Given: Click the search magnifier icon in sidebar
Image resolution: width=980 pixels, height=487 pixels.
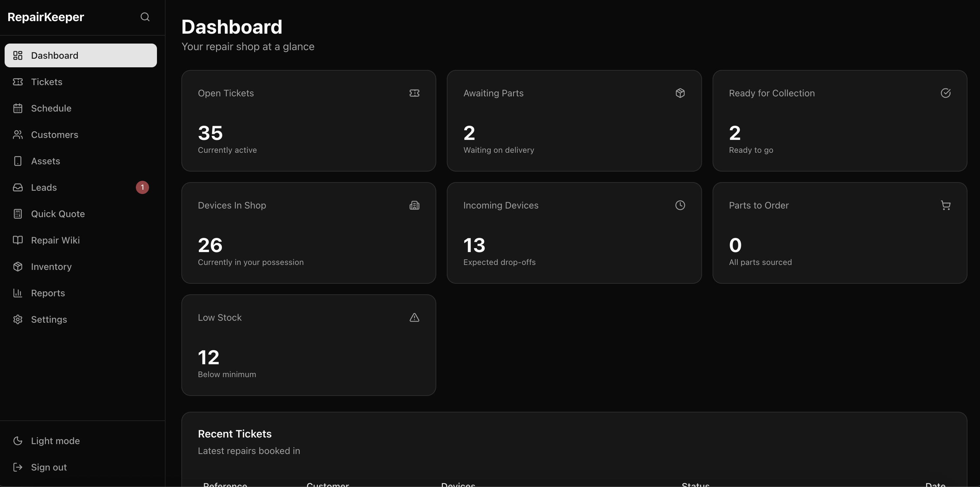Looking at the screenshot, I should (145, 17).
